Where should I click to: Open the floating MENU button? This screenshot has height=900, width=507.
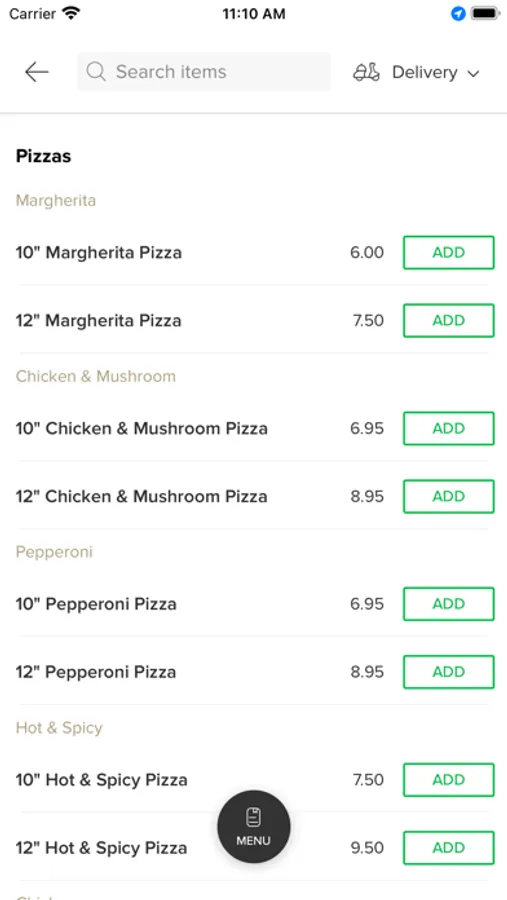254,827
